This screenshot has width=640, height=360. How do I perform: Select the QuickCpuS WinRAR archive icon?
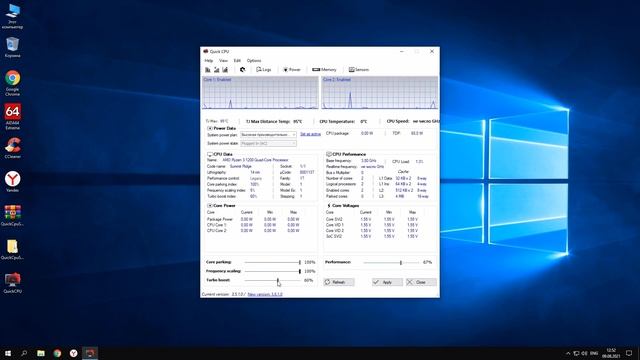tap(12, 216)
